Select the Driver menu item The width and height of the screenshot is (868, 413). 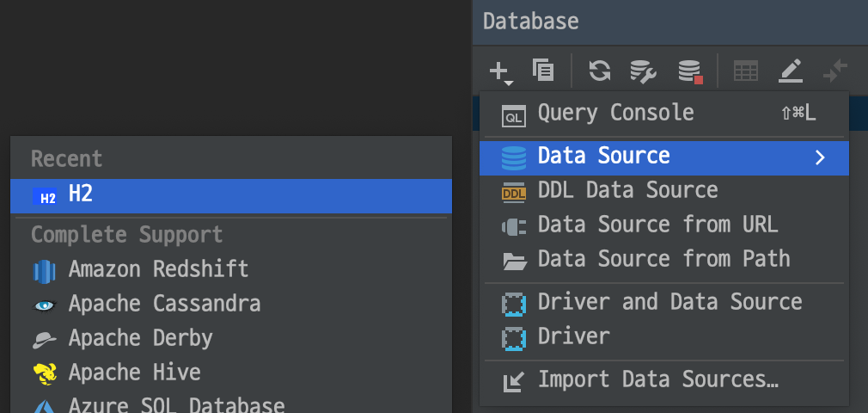[663, 337]
